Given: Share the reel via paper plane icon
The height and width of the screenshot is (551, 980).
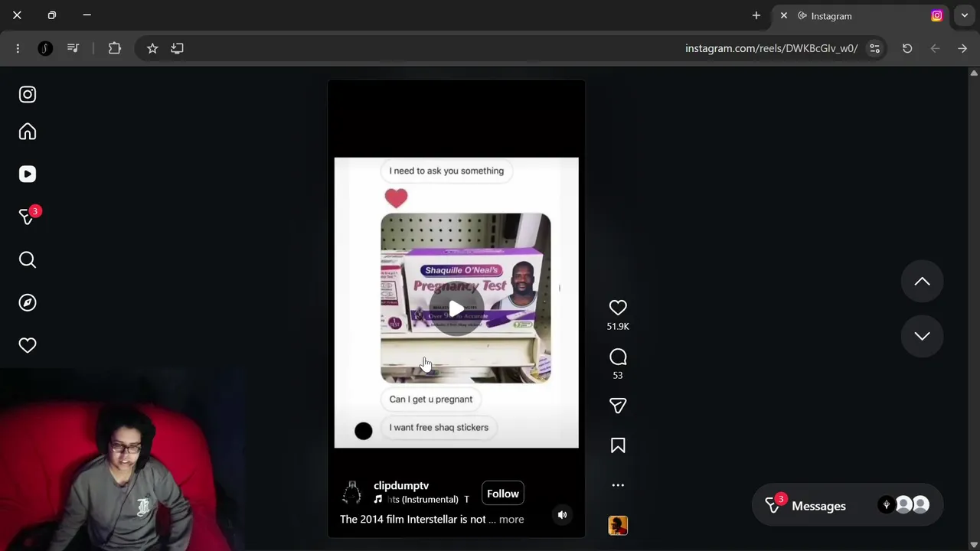Looking at the screenshot, I should point(618,406).
